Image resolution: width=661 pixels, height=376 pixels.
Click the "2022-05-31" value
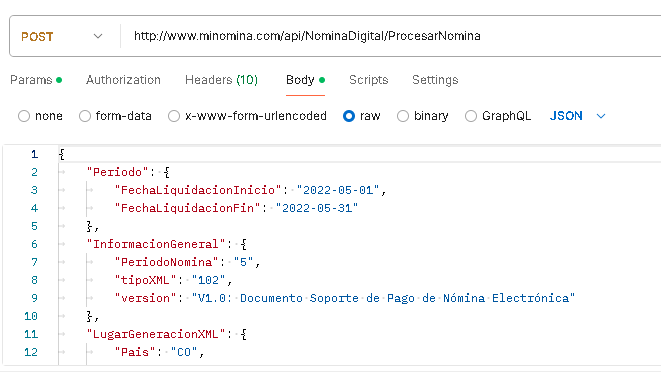pos(317,208)
